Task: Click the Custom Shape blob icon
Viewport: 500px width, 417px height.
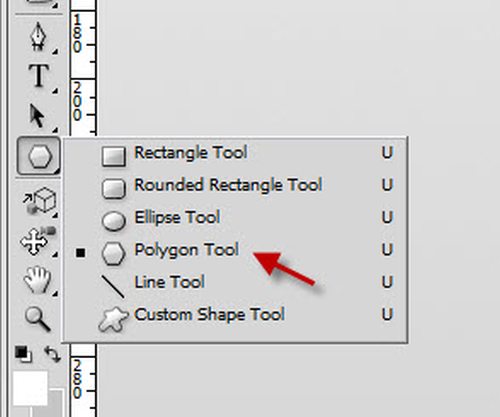Action: coord(114,319)
